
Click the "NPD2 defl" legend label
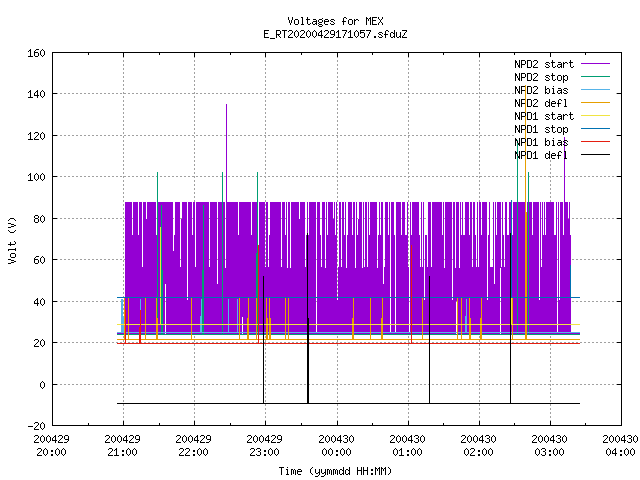pyautogui.click(x=541, y=103)
